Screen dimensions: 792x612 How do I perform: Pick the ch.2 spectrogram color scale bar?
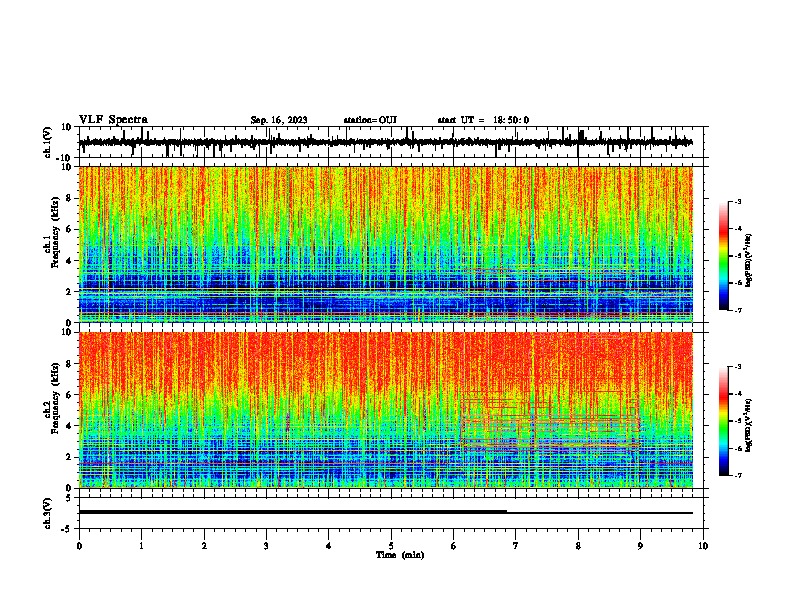[x=724, y=421]
